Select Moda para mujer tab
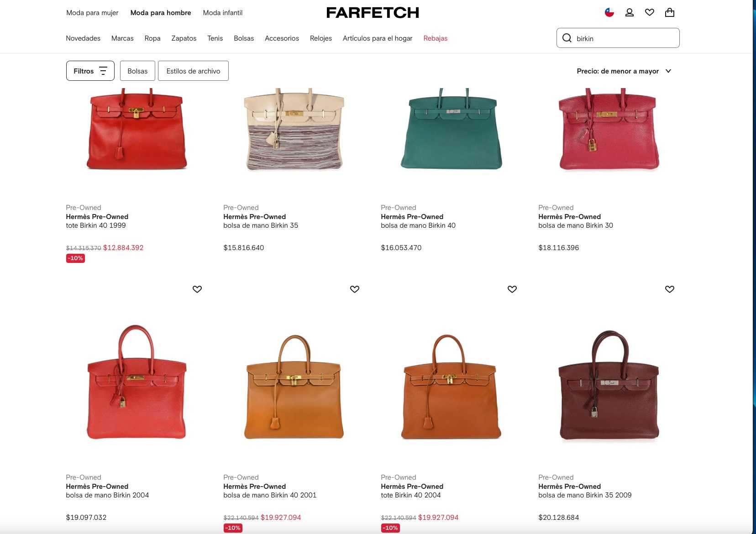Screen dimensions: 756x534 tap(92, 13)
